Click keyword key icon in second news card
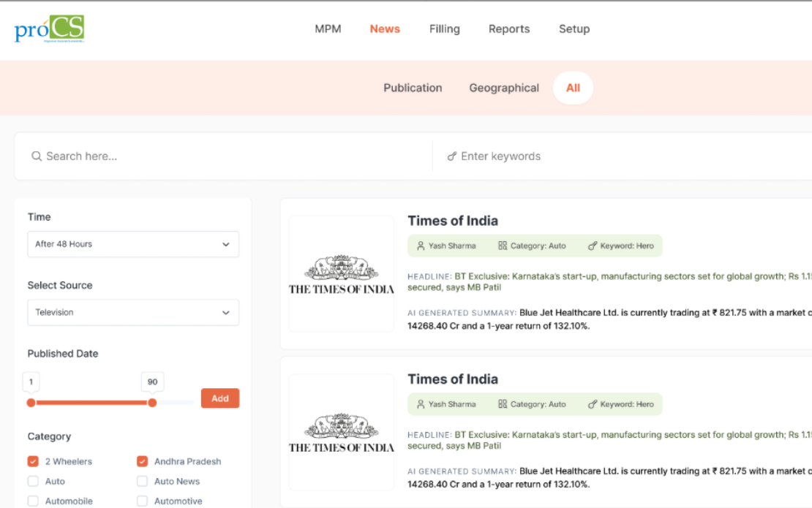 (x=593, y=404)
